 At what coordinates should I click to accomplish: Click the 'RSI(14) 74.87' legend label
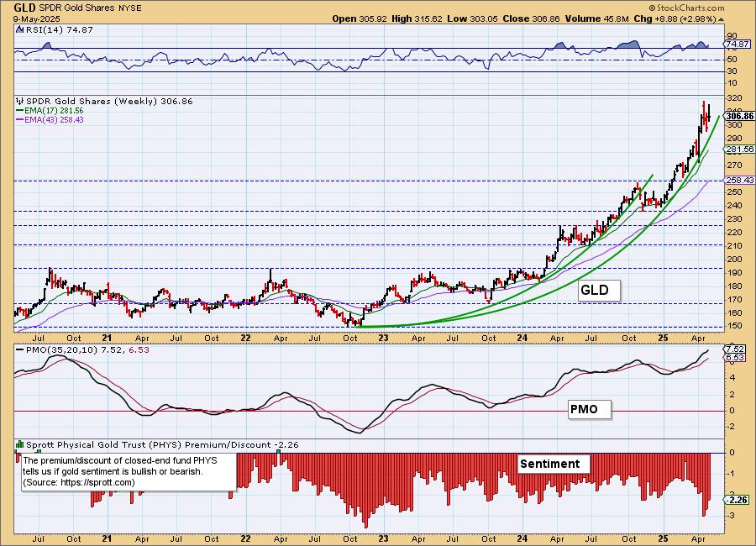coord(60,29)
